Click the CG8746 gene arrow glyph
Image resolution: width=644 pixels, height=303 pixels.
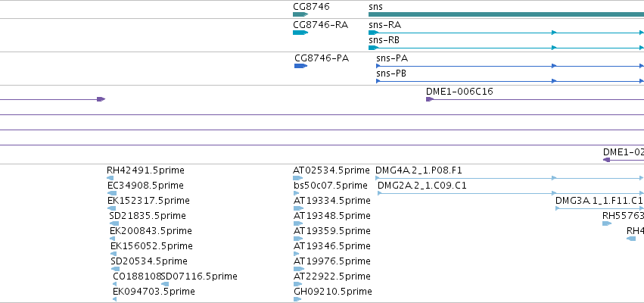(x=300, y=14)
